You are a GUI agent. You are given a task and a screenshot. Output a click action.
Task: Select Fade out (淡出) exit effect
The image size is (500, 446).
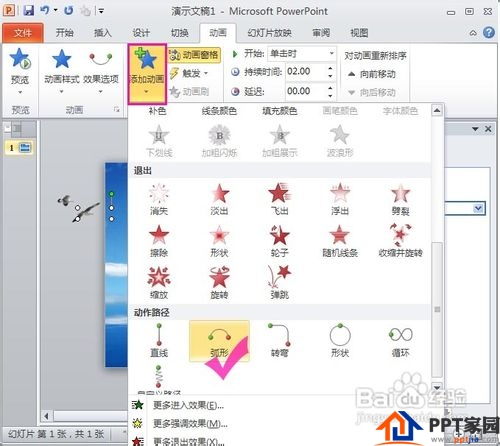(x=219, y=199)
